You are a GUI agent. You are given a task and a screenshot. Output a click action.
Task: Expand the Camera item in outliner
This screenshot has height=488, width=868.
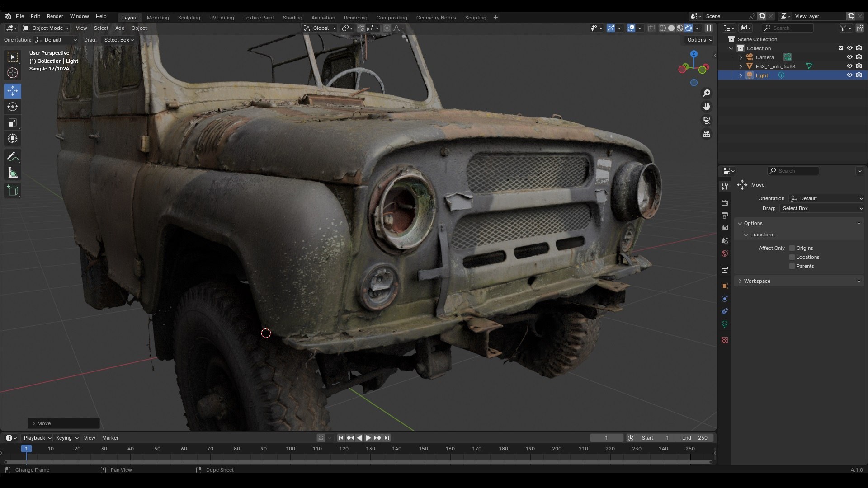click(741, 57)
